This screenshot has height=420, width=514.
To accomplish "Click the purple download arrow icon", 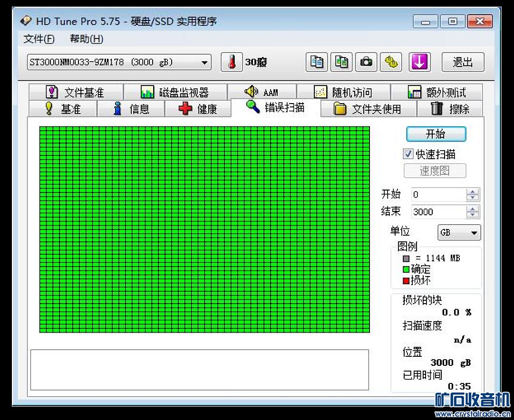I will [419, 62].
